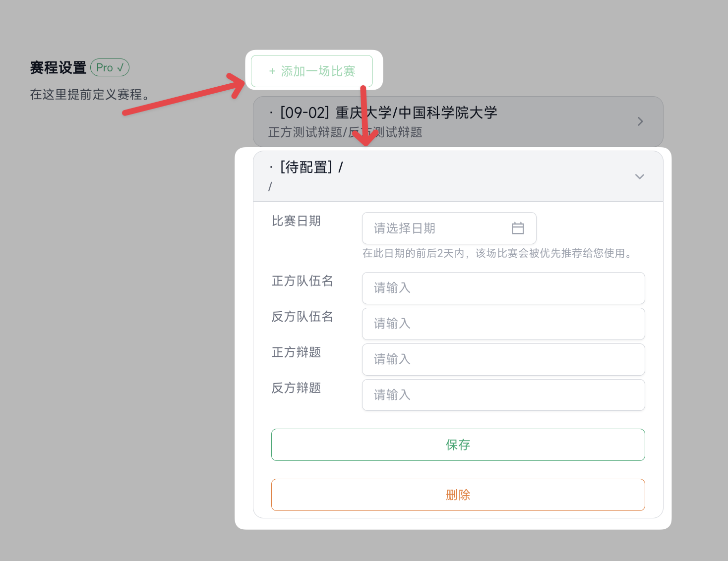This screenshot has height=561, width=728.
Task: Click the 在这里提前定义赛程 description text
Action: (90, 94)
